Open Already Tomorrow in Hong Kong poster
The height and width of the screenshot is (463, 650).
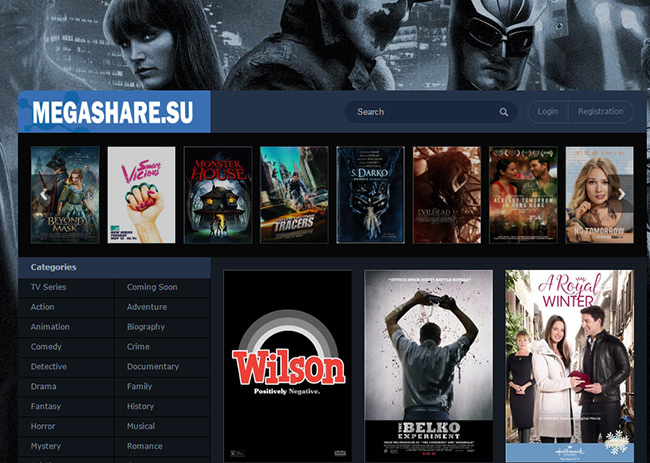click(523, 195)
